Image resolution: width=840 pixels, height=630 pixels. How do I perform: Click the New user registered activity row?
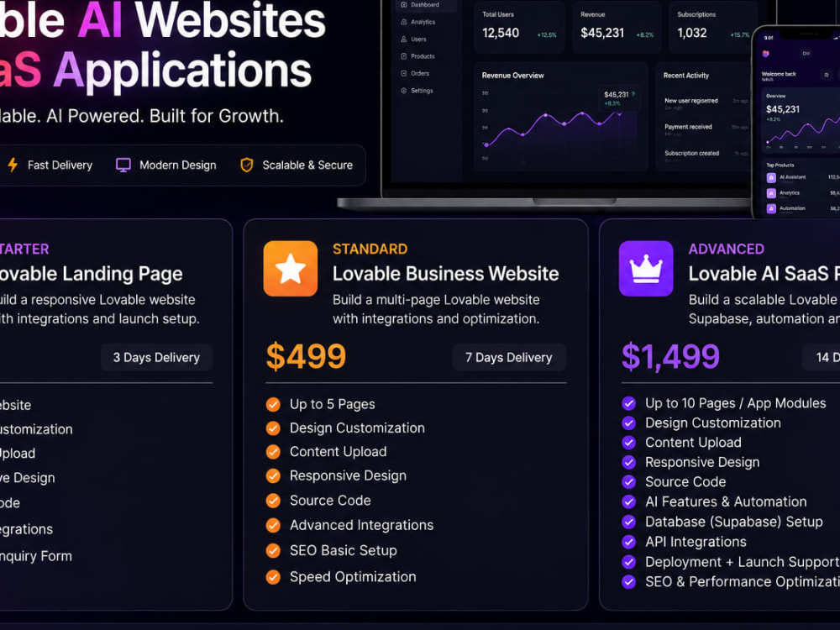(706, 102)
